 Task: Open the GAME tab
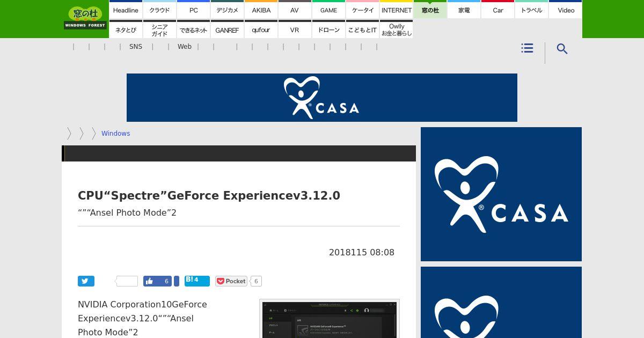coord(328,10)
